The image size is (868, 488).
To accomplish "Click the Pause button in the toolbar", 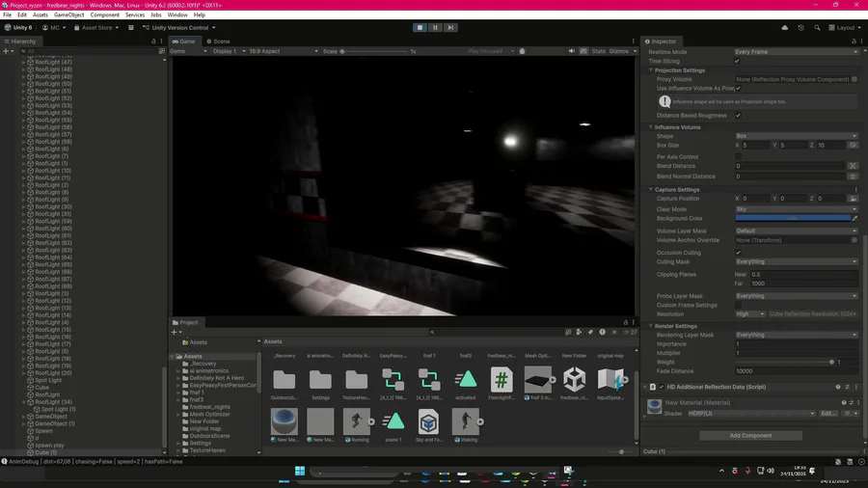I will point(435,28).
